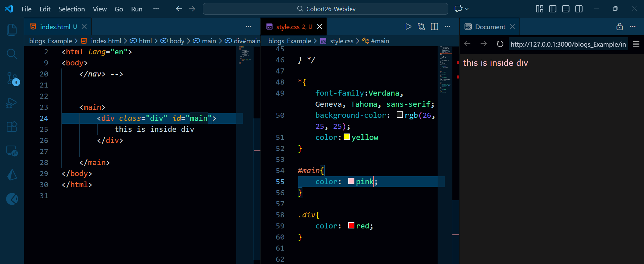Open the overflow menu after Run in menu bar

(156, 9)
